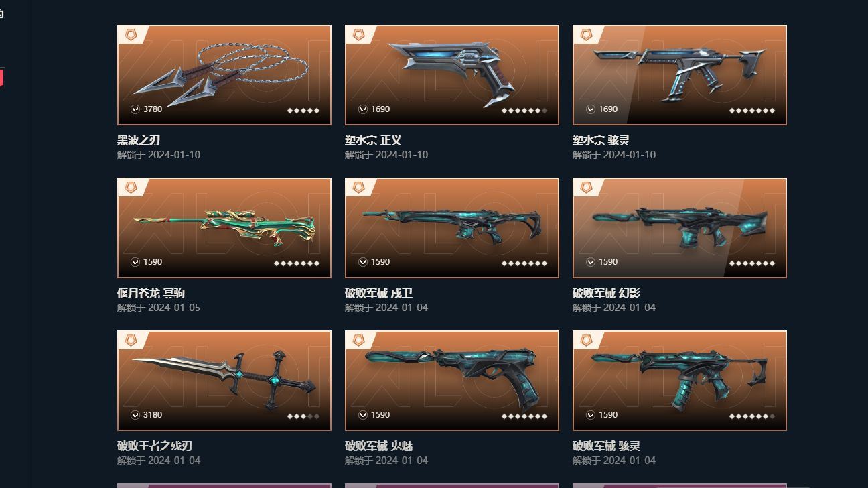This screenshot has height=488, width=868.
Task: Click the 塑水宗 骇灵 skin title
Action: (601, 140)
